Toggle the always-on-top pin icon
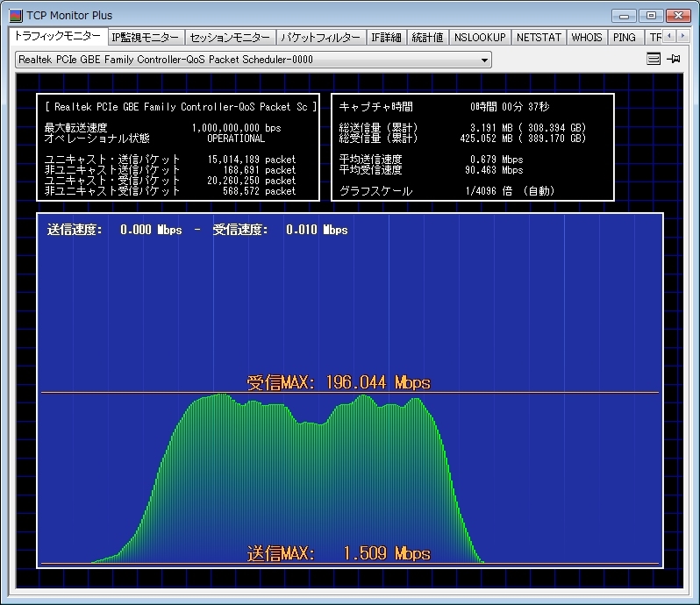 tap(674, 60)
